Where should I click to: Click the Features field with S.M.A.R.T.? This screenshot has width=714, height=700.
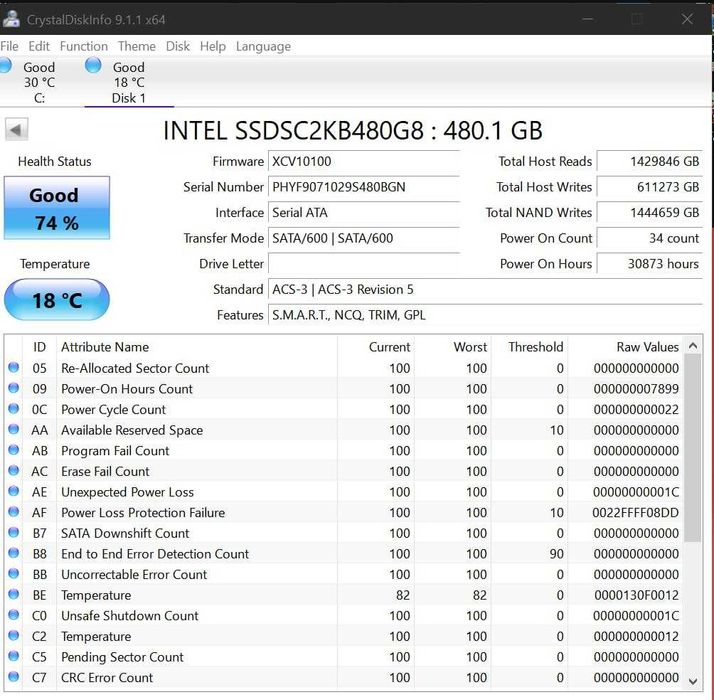pyautogui.click(x=485, y=315)
